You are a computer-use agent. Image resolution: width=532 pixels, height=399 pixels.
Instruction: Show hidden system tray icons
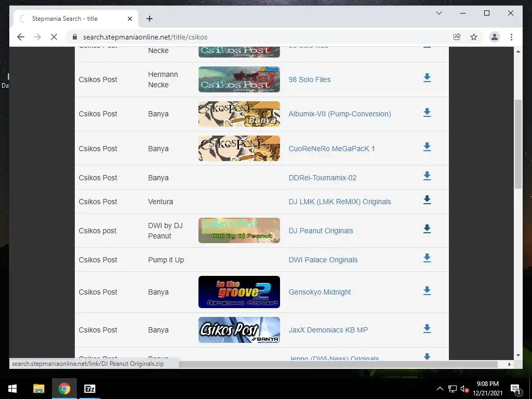[x=440, y=389]
